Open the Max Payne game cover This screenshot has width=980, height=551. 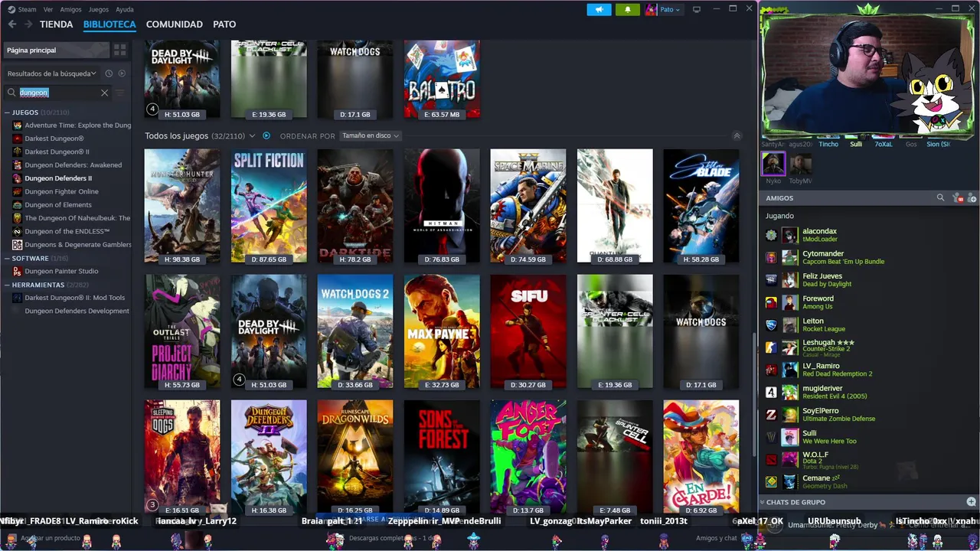(442, 331)
